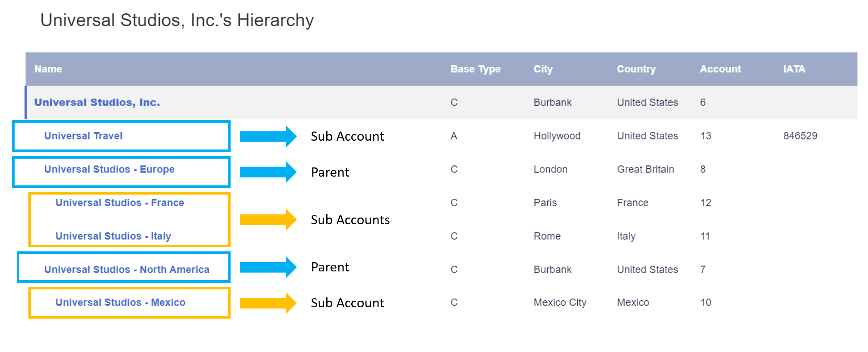Click the City column header
This screenshot has width=868, height=352.
543,69
